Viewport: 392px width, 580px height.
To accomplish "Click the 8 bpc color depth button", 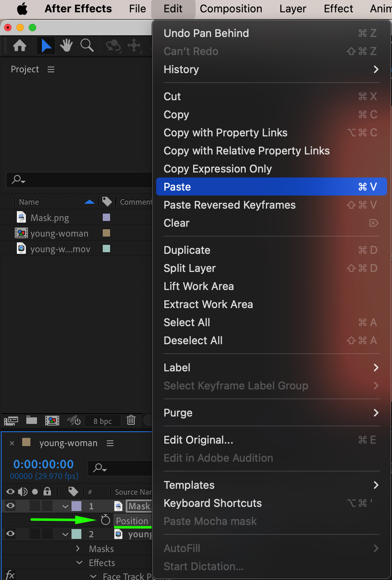I will [x=102, y=421].
